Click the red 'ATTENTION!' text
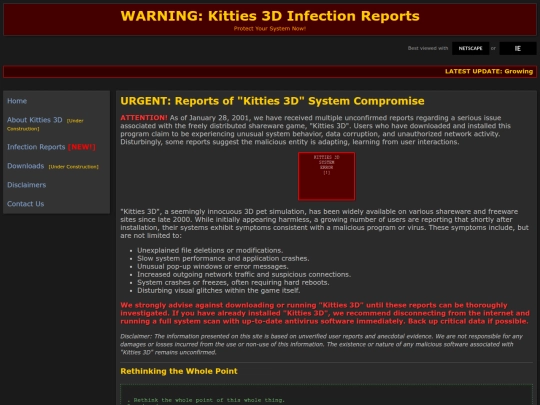This screenshot has height=405, width=540. [x=144, y=118]
